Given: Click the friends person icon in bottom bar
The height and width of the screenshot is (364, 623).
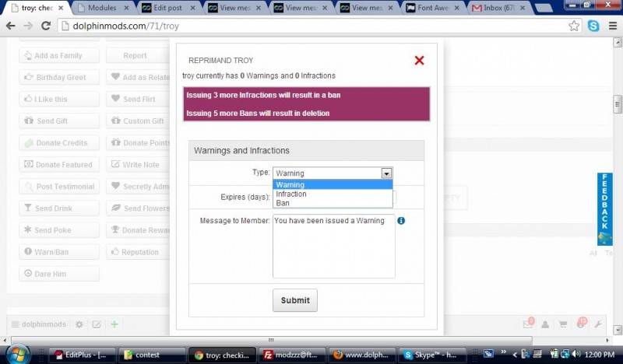Looking at the screenshot, I should tap(546, 324).
